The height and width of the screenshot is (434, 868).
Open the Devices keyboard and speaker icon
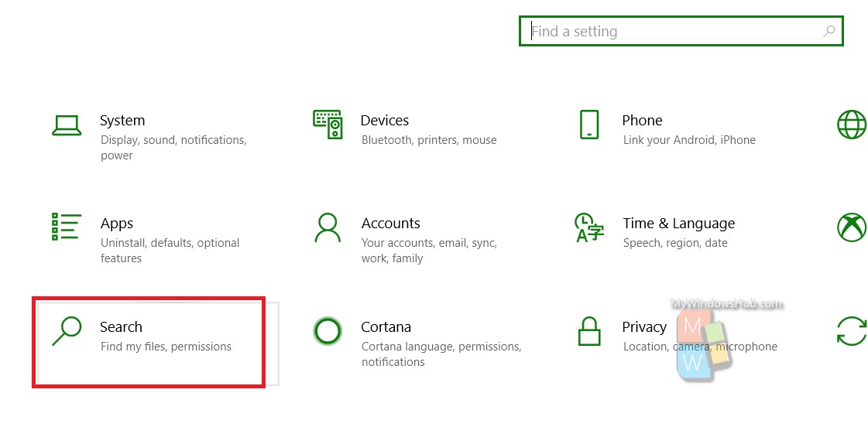(x=328, y=124)
